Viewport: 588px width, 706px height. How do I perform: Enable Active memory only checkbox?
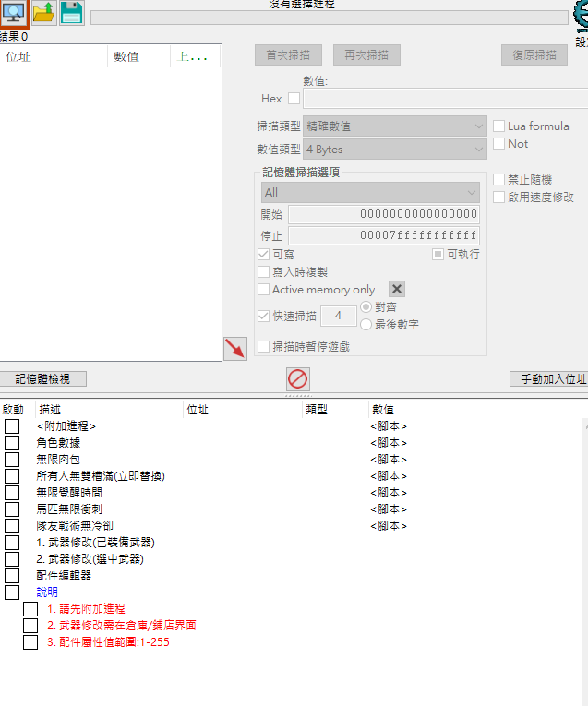(263, 290)
